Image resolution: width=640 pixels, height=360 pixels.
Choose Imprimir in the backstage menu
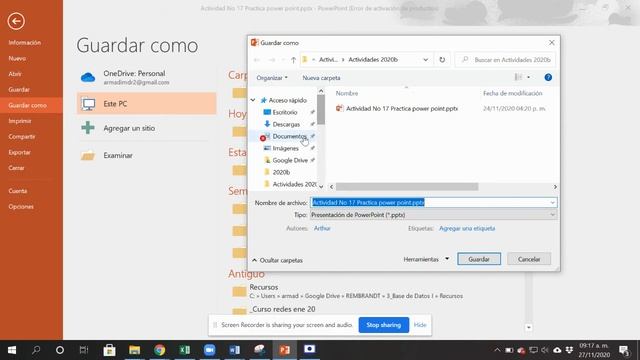point(20,121)
